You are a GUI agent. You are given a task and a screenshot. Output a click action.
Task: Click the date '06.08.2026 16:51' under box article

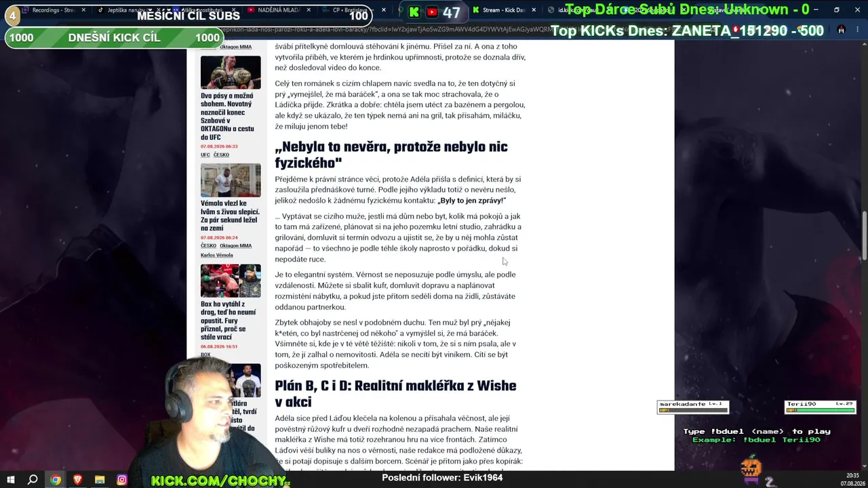(219, 346)
